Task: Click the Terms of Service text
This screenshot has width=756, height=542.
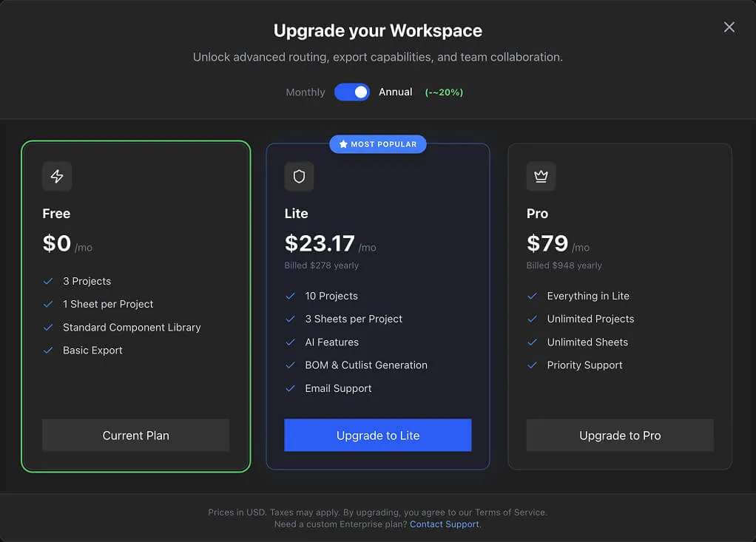Action: tap(510, 512)
